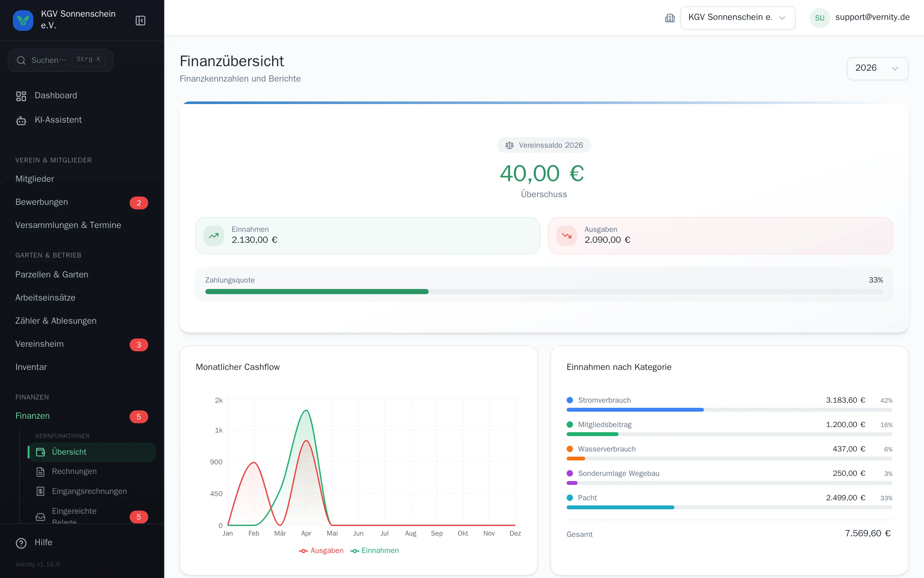Screen dimensions: 924x578
Task: Click the SU user avatar
Action: 819,18
